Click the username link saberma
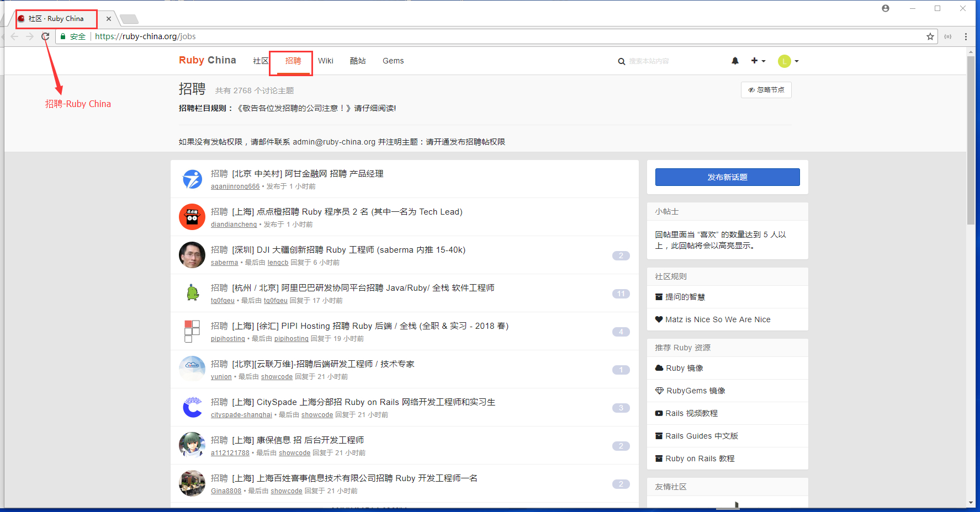The image size is (980, 512). tap(224, 263)
